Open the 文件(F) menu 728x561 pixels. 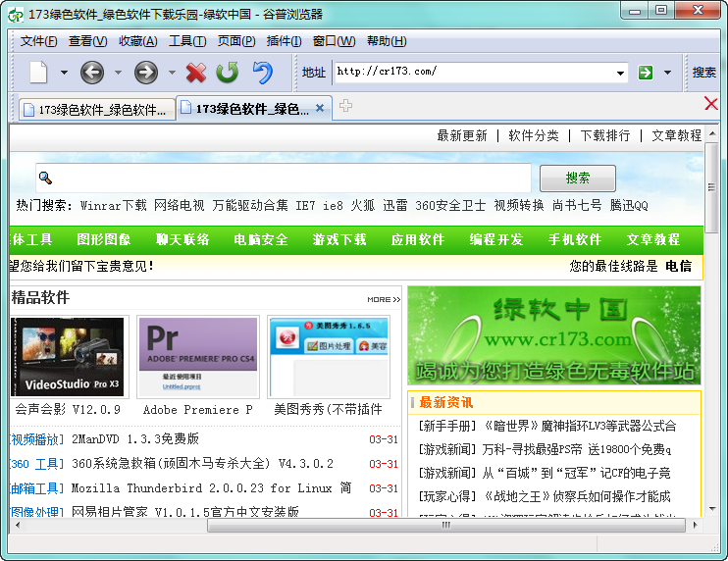[x=38, y=41]
